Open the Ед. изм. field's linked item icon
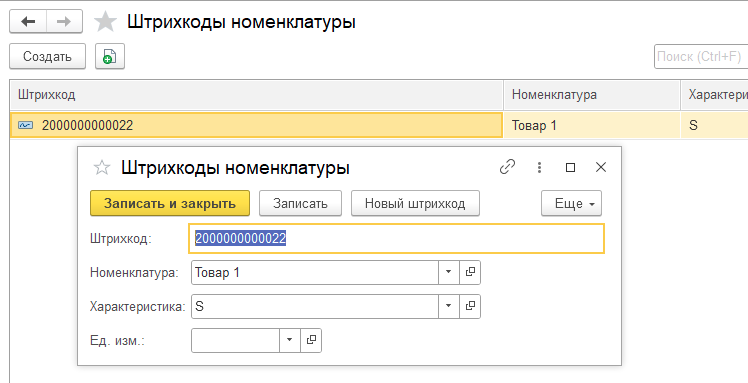The image size is (748, 383). [311, 341]
